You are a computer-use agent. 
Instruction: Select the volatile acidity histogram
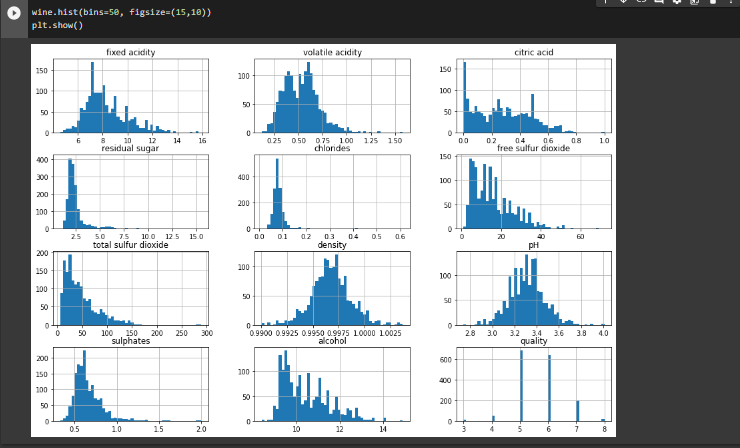(332, 96)
